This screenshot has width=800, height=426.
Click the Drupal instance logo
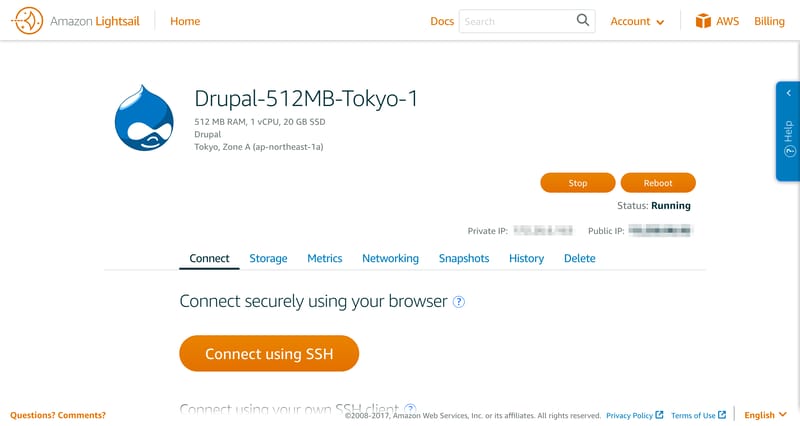[x=145, y=118]
